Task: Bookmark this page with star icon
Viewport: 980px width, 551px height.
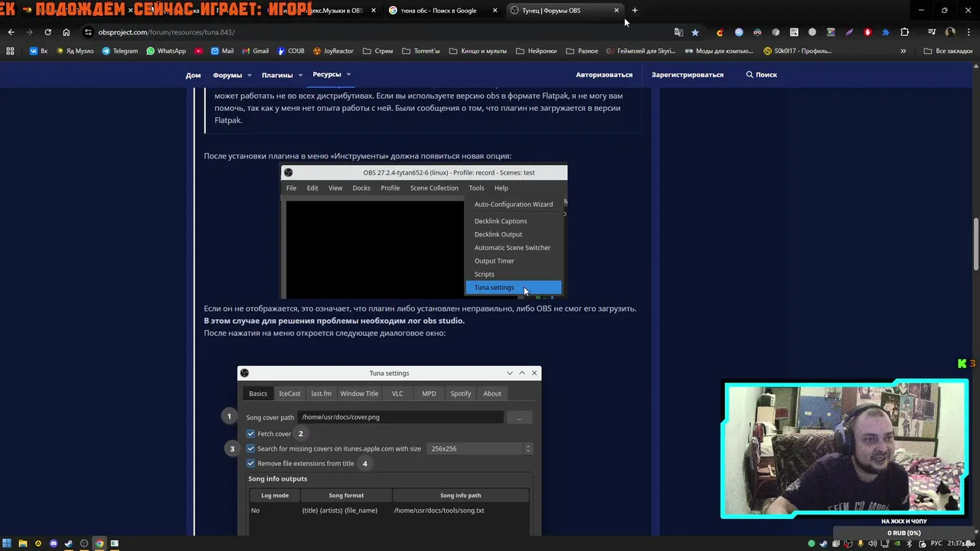Action: click(x=694, y=32)
